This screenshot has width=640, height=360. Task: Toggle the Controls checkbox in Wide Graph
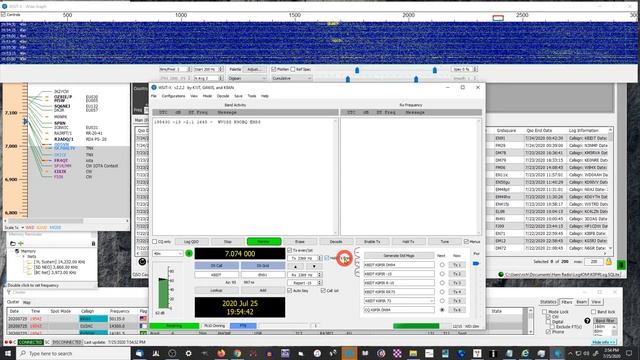(x=3, y=15)
